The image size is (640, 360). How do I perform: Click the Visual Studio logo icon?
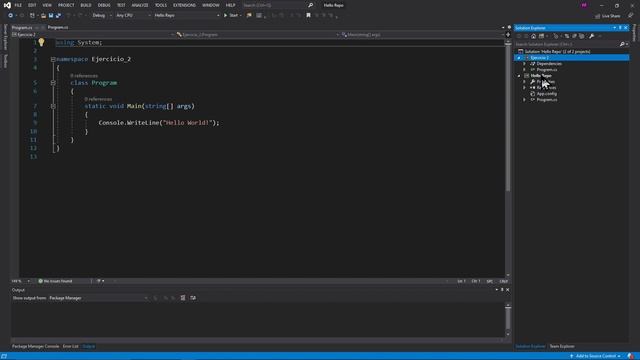point(7,5)
